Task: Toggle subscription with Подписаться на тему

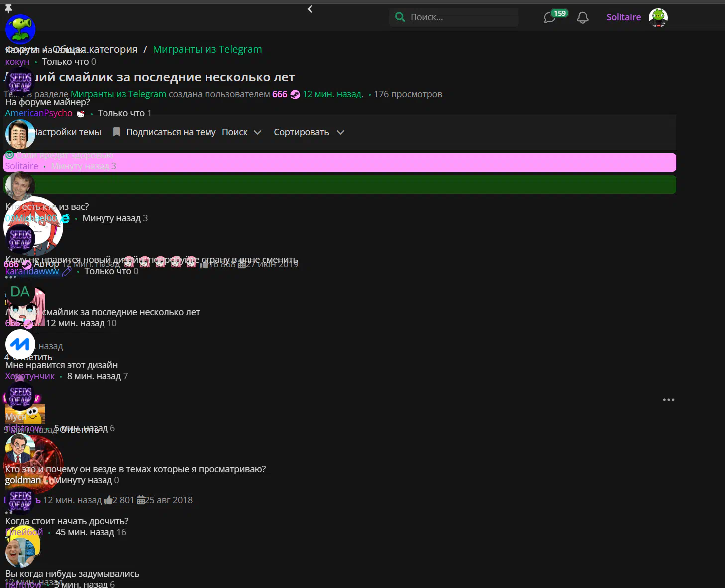Action: click(x=165, y=132)
